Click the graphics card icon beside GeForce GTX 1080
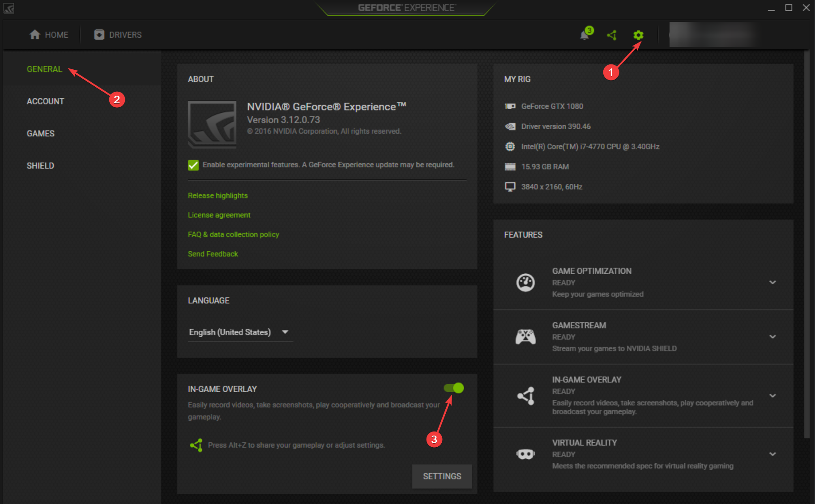Image resolution: width=815 pixels, height=504 pixels. tap(510, 106)
